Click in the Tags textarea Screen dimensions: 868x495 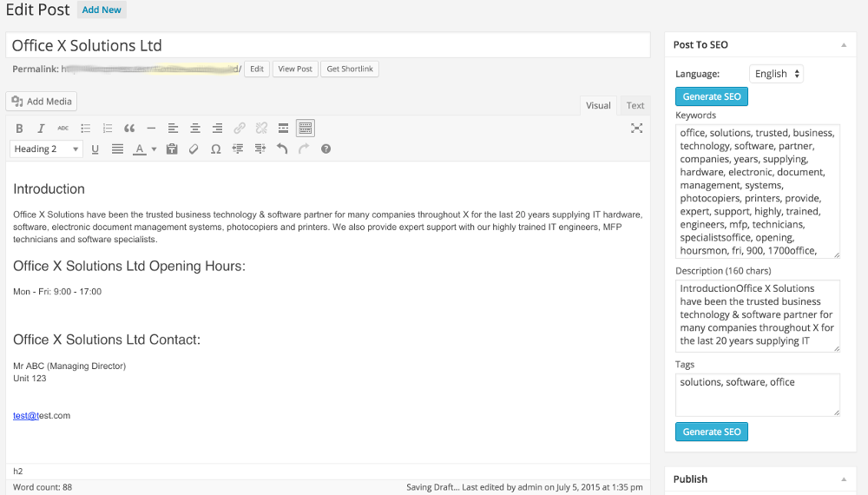click(x=757, y=395)
